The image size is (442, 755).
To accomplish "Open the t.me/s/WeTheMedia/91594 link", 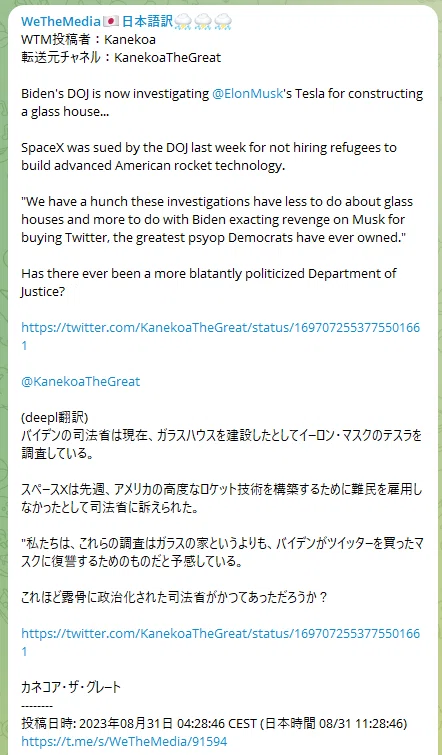I will (124, 741).
